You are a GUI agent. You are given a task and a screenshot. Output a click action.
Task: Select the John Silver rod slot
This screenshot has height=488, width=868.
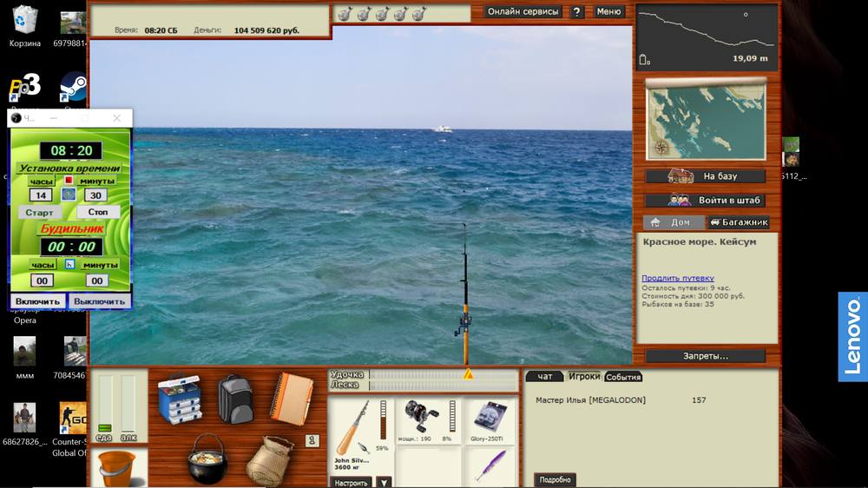[360, 435]
